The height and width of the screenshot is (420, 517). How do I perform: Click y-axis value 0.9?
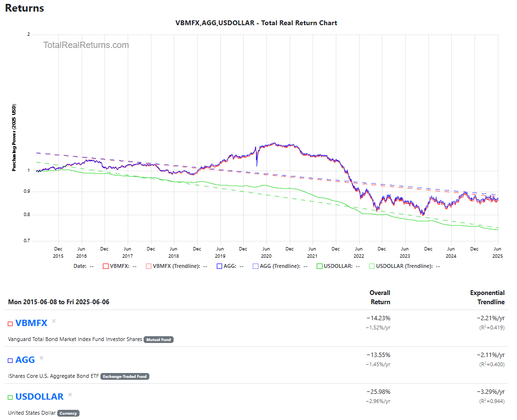tap(27, 191)
